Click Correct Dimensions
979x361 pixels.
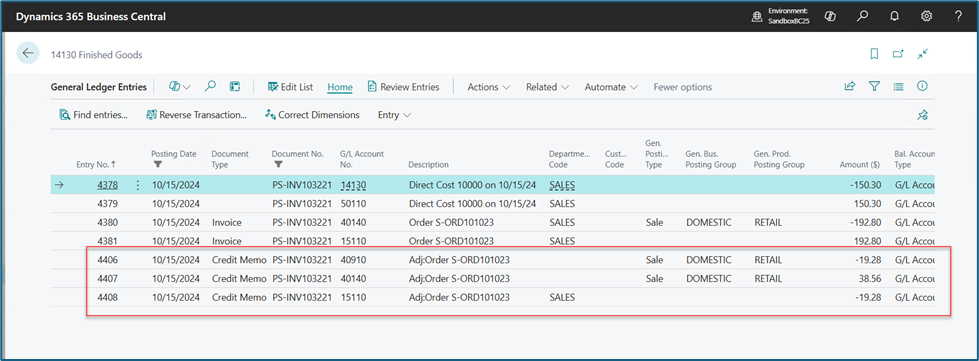tap(312, 115)
